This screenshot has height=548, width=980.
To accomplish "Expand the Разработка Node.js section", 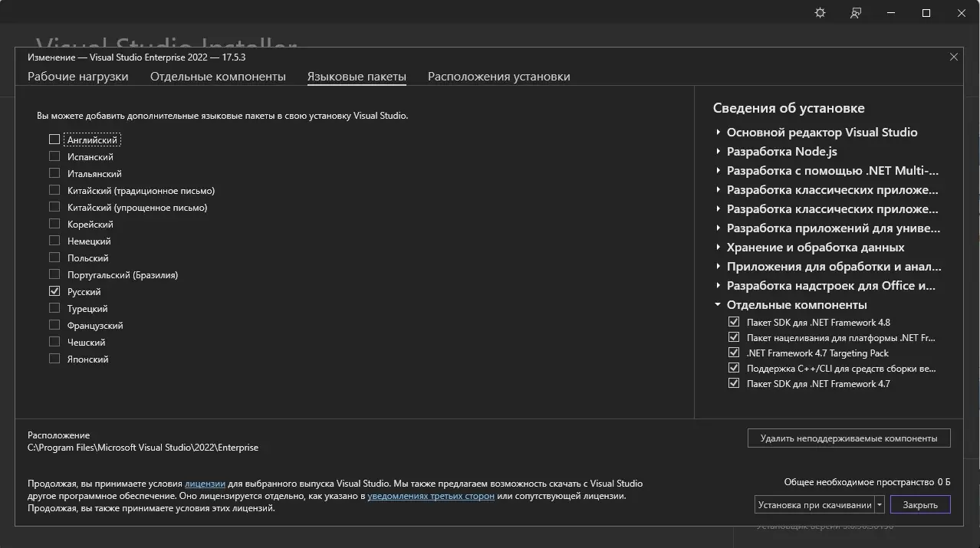I will [x=719, y=152].
